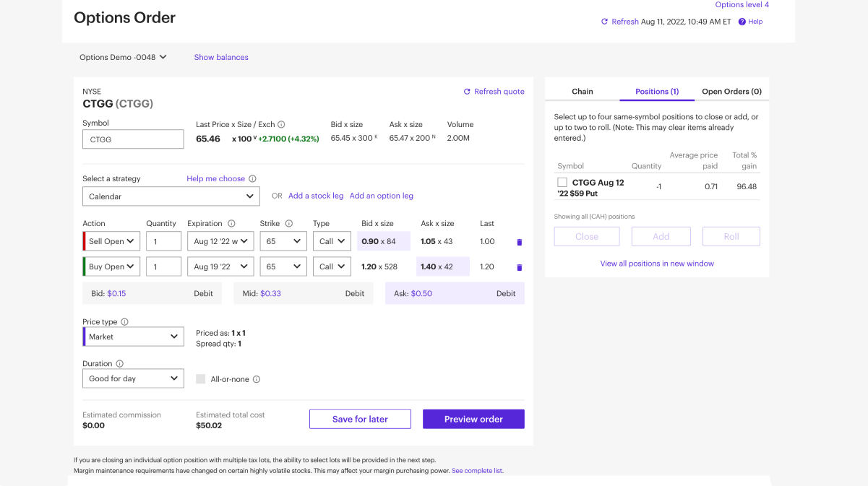This screenshot has height=486, width=868.
Task: Enable the All-or-none checkbox
Action: [200, 378]
